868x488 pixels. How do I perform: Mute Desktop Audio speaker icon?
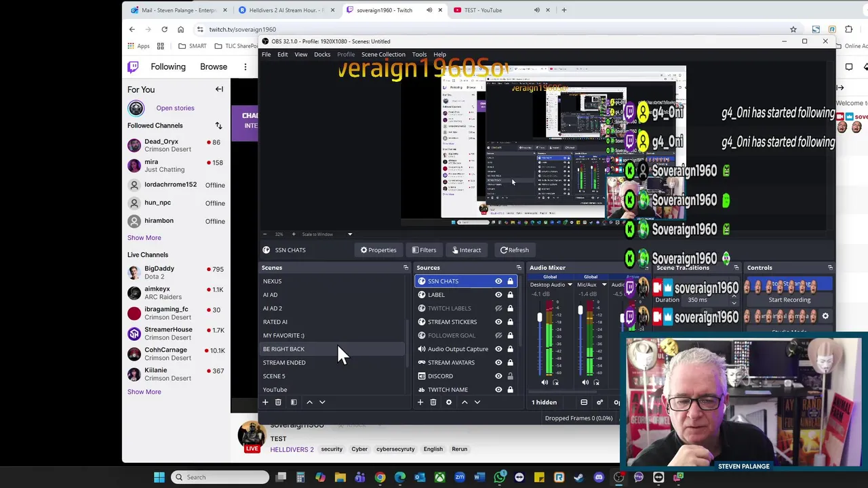tap(544, 382)
